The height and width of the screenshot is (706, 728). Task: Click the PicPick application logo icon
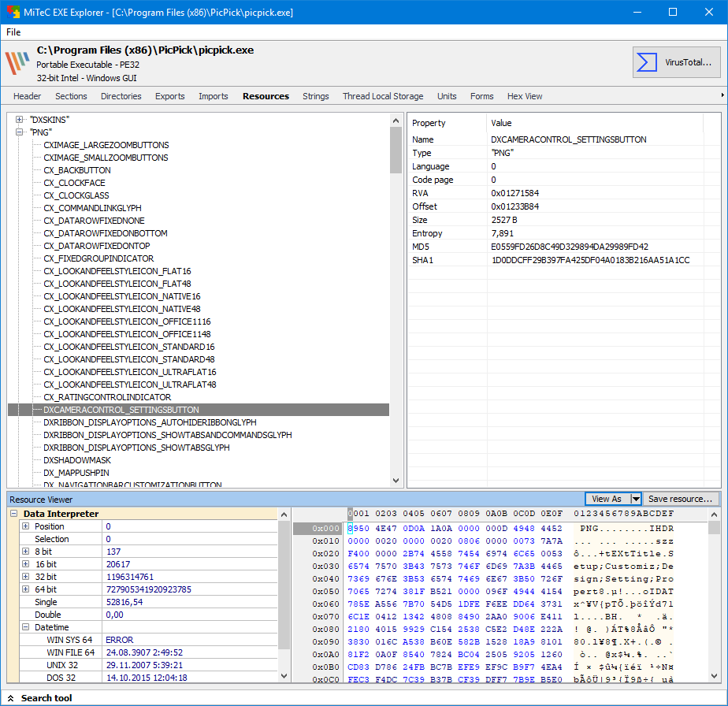(x=17, y=63)
